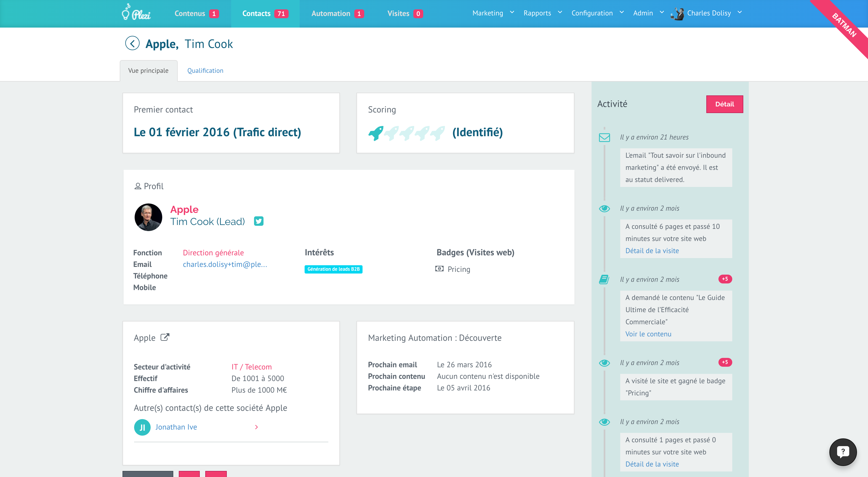Open the Contenus tab
Screen dimensions: 868x477
(x=196, y=14)
